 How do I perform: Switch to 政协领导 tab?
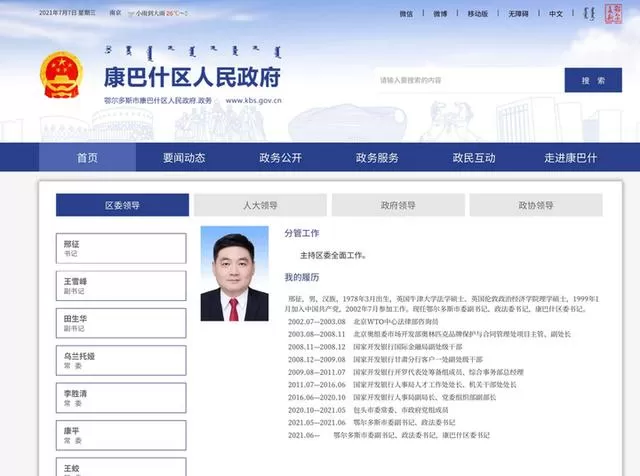click(x=536, y=205)
